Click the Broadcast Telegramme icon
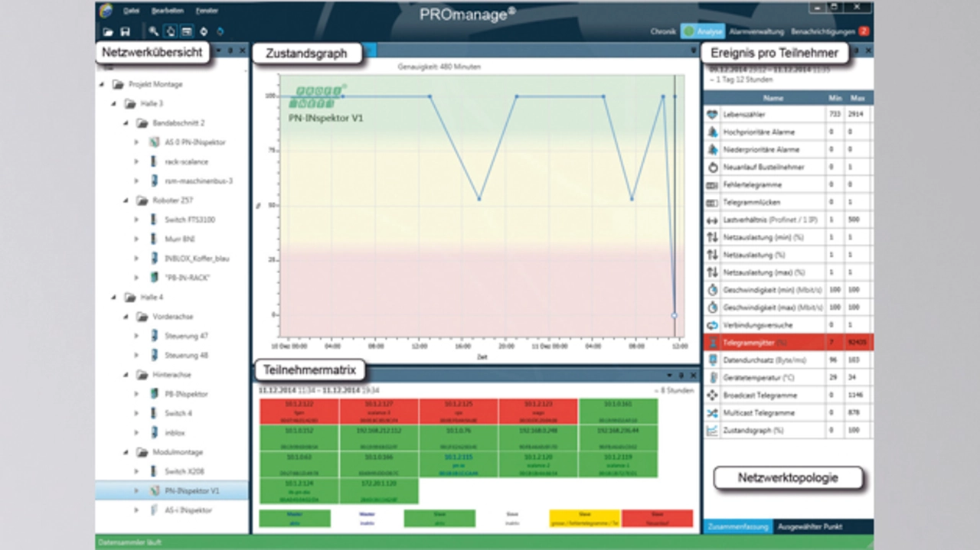This screenshot has width=980, height=550. tap(712, 395)
